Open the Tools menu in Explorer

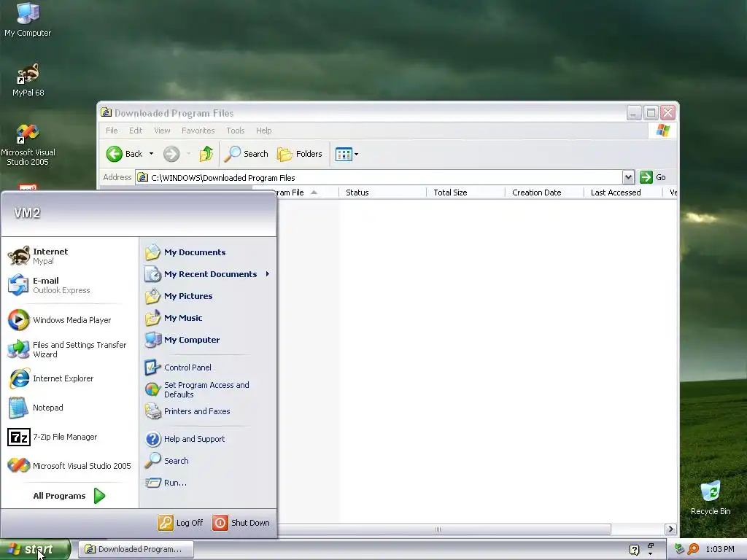(236, 131)
